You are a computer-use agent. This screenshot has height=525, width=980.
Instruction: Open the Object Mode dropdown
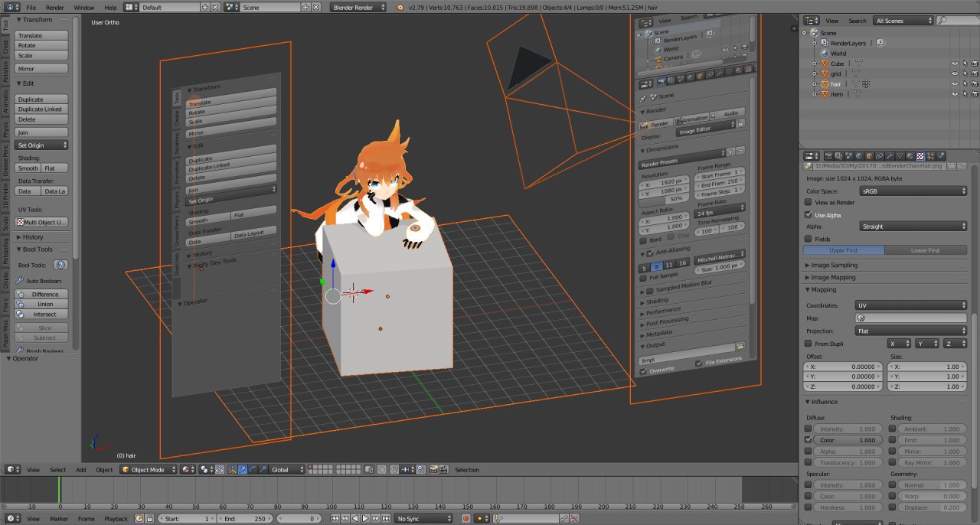(149, 470)
